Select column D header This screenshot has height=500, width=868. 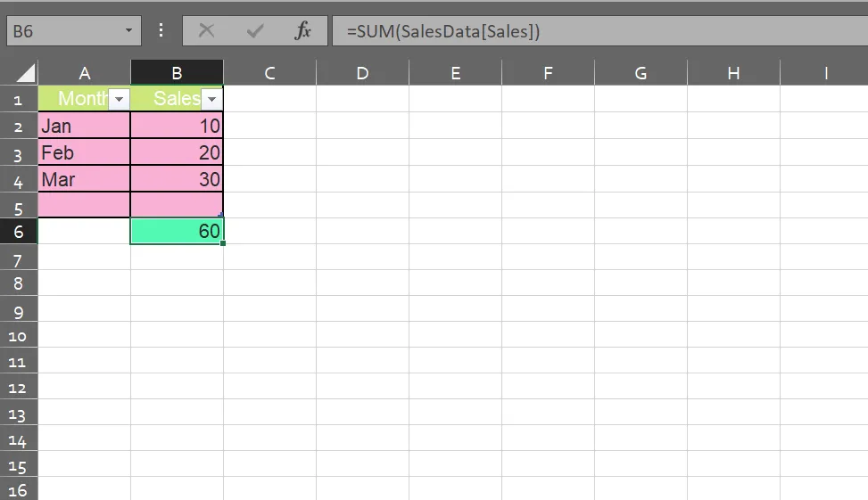[x=362, y=72]
